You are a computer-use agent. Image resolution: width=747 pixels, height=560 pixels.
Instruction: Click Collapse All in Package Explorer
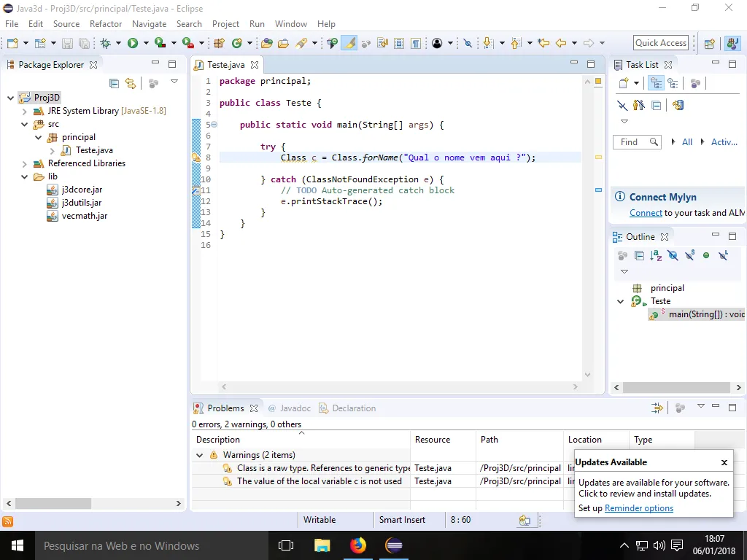click(114, 83)
